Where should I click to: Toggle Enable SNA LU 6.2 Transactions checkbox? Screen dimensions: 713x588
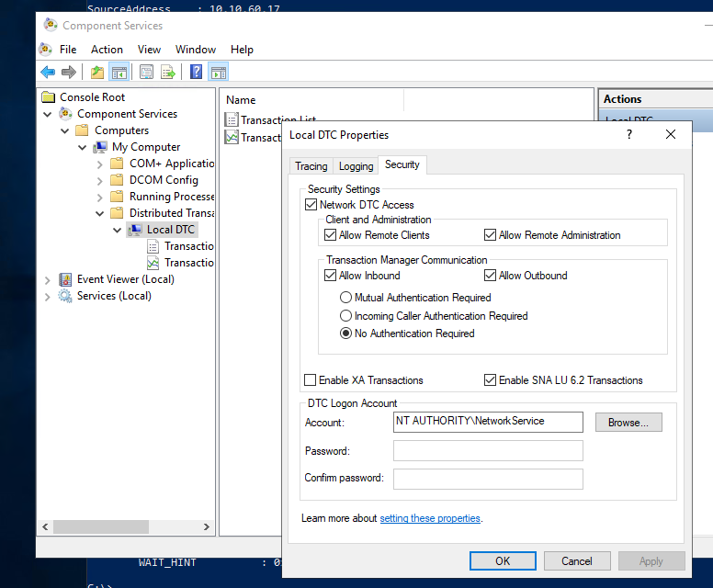click(x=490, y=380)
